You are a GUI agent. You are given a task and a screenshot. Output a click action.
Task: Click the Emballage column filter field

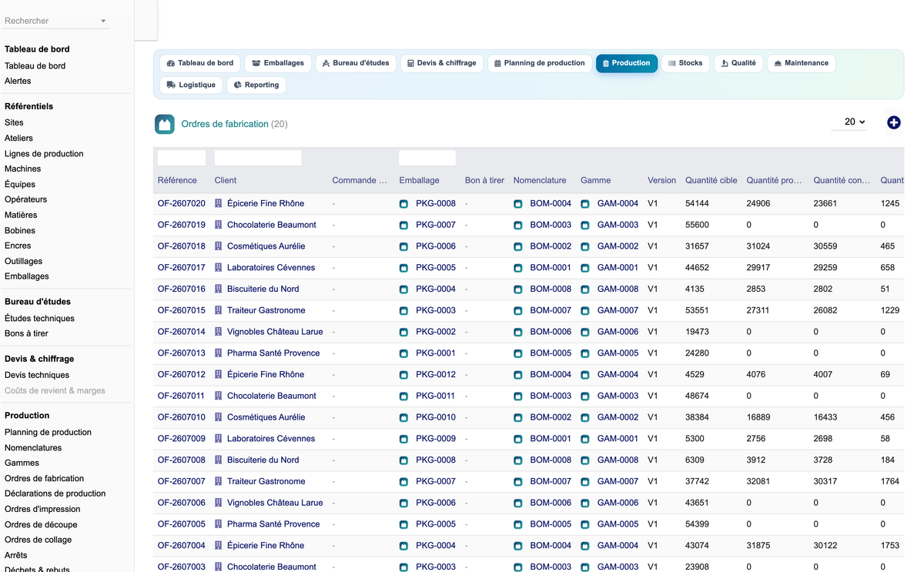click(x=427, y=158)
